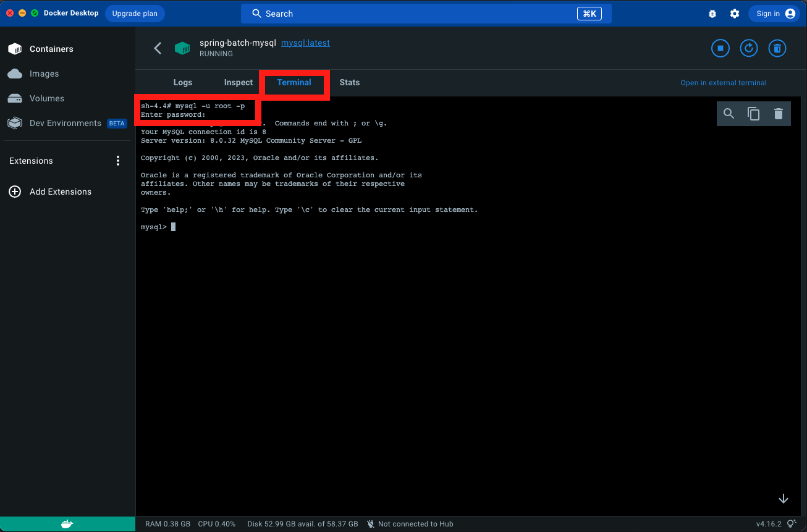Click the Search input field
Viewport: 807px width, 532px height.
426,14
